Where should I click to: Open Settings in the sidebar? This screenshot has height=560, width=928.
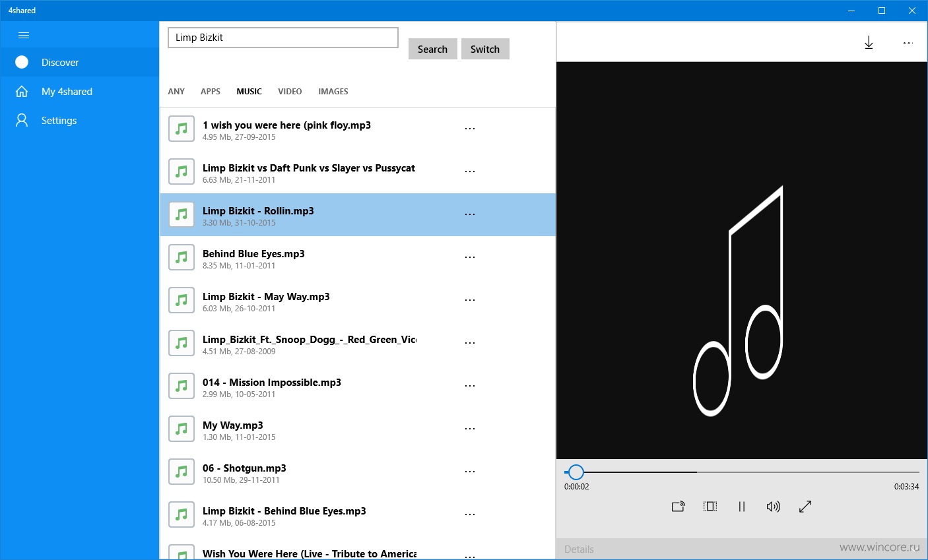(79, 120)
